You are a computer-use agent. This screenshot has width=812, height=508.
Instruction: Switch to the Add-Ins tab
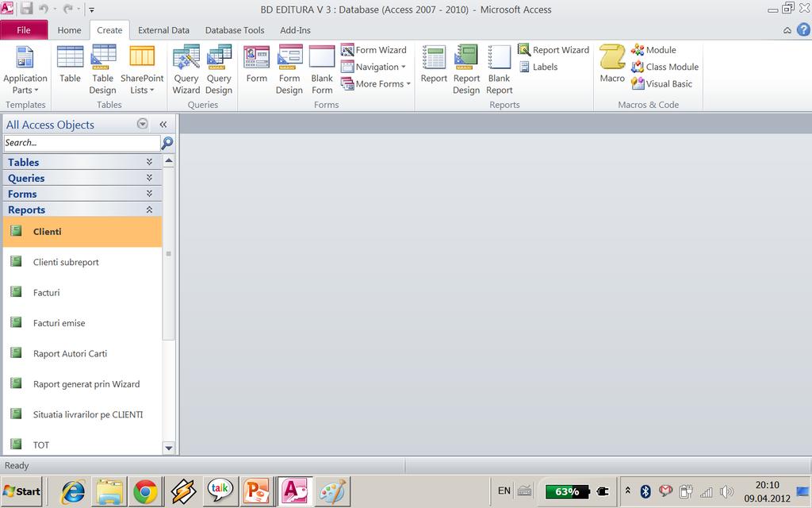point(295,30)
